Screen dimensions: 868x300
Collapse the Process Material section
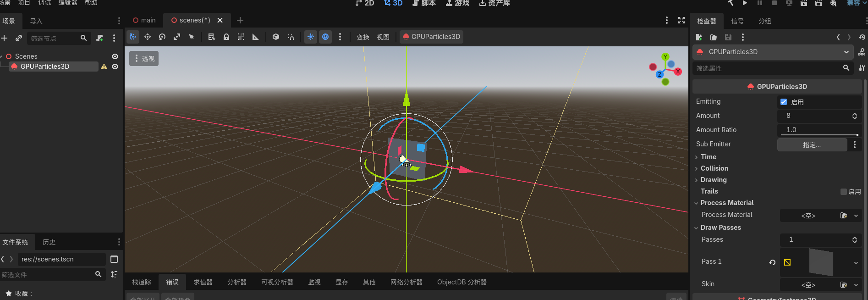(x=727, y=203)
